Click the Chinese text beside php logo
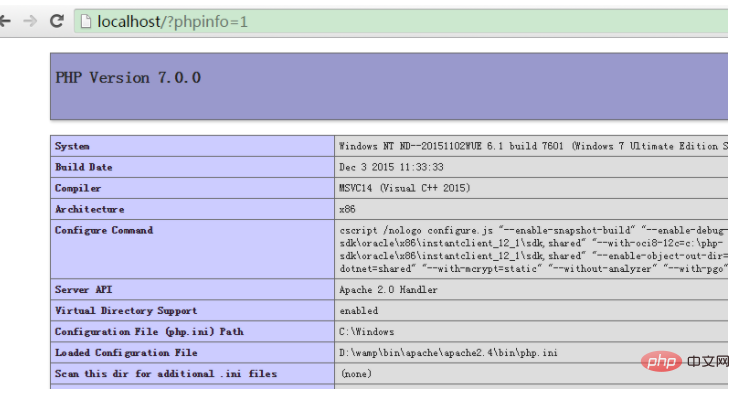Screen dimensions: 740x394 point(708,361)
